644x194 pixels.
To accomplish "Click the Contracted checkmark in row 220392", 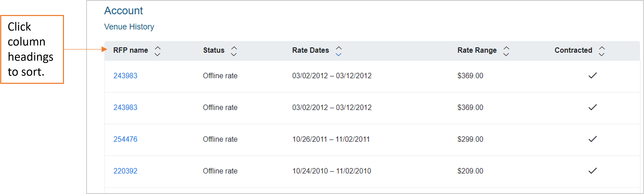I will click(x=592, y=171).
